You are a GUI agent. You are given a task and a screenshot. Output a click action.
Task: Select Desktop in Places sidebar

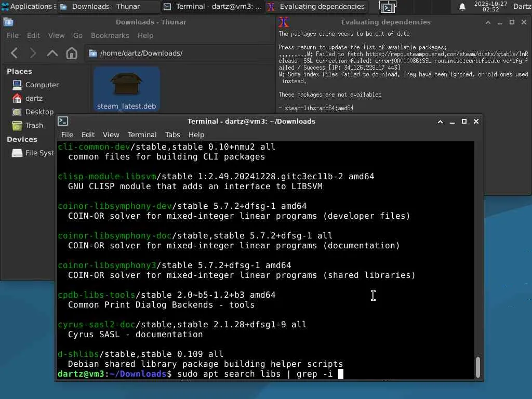(33, 112)
